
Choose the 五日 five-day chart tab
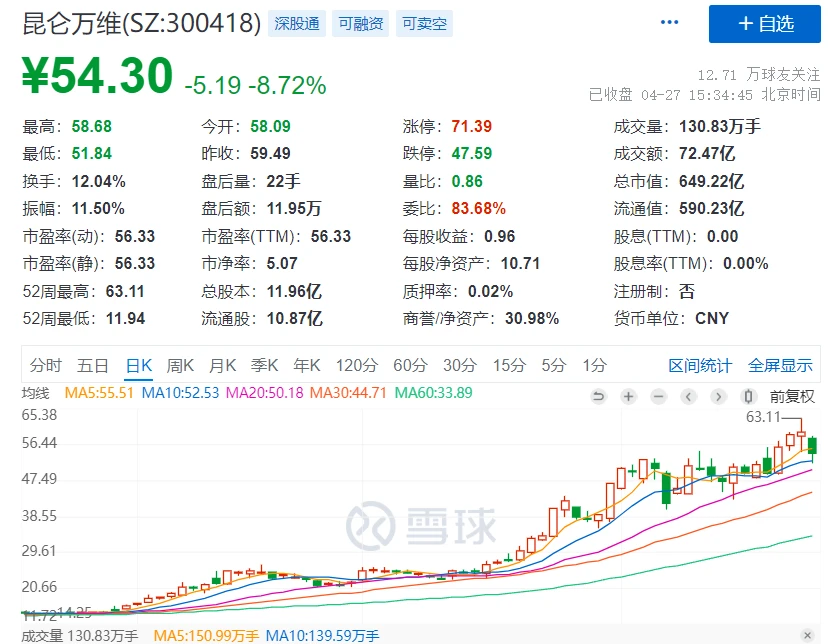pyautogui.click(x=93, y=365)
